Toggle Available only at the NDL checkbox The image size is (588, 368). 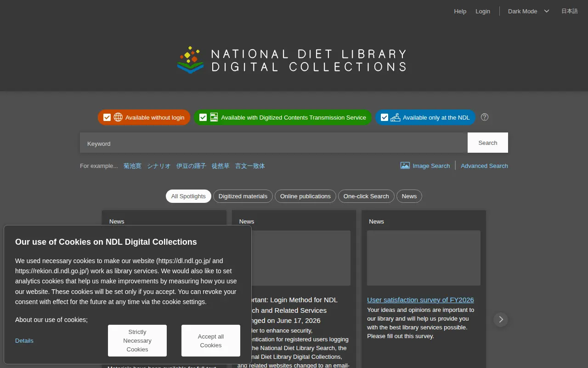point(384,117)
